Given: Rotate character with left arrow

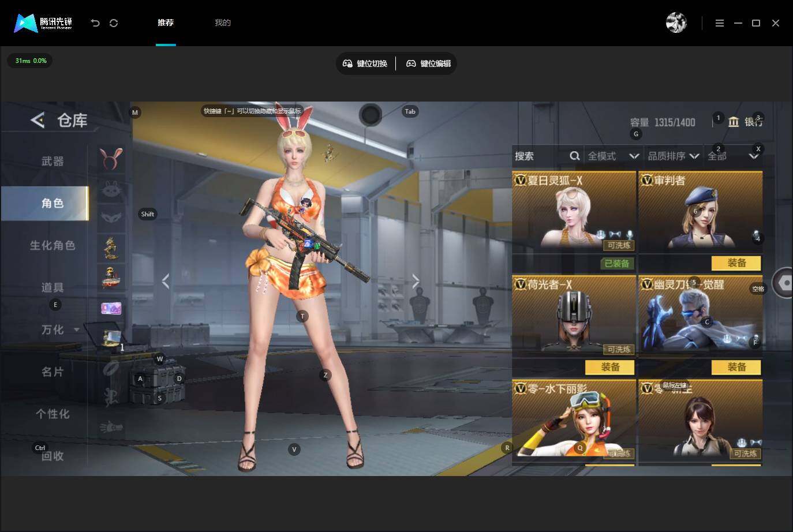Looking at the screenshot, I should [166, 281].
